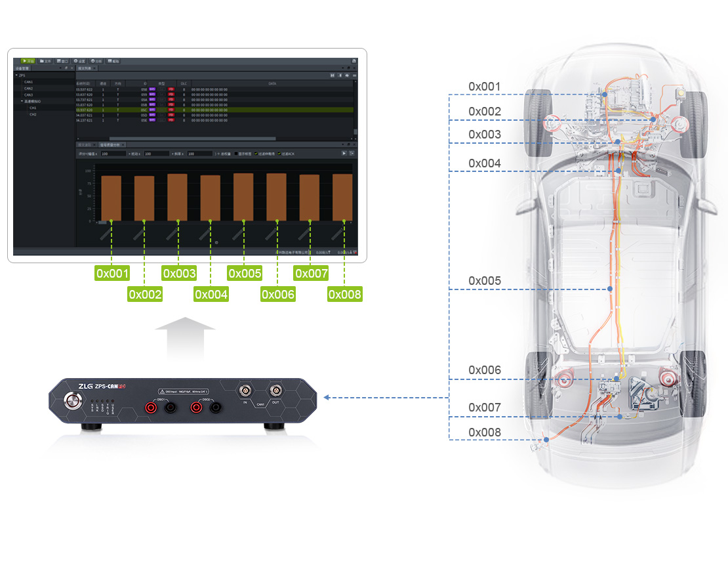Click the green Start button in toolbar

coord(28,60)
